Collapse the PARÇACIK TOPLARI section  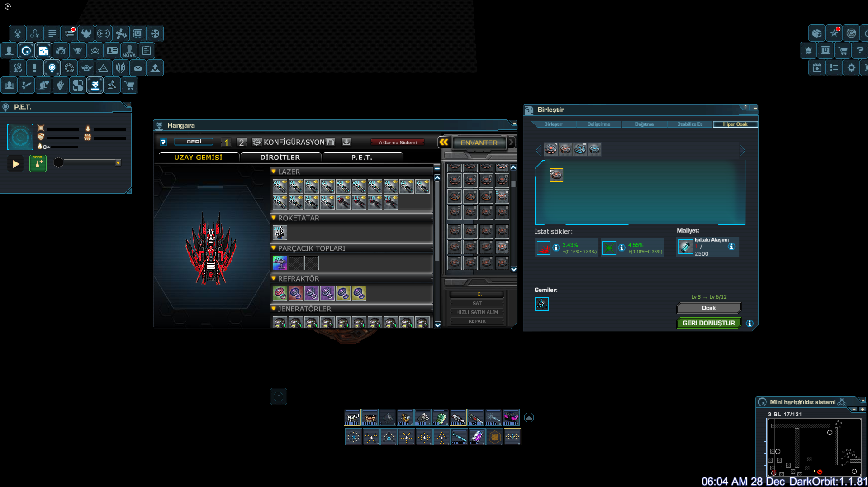(x=274, y=248)
